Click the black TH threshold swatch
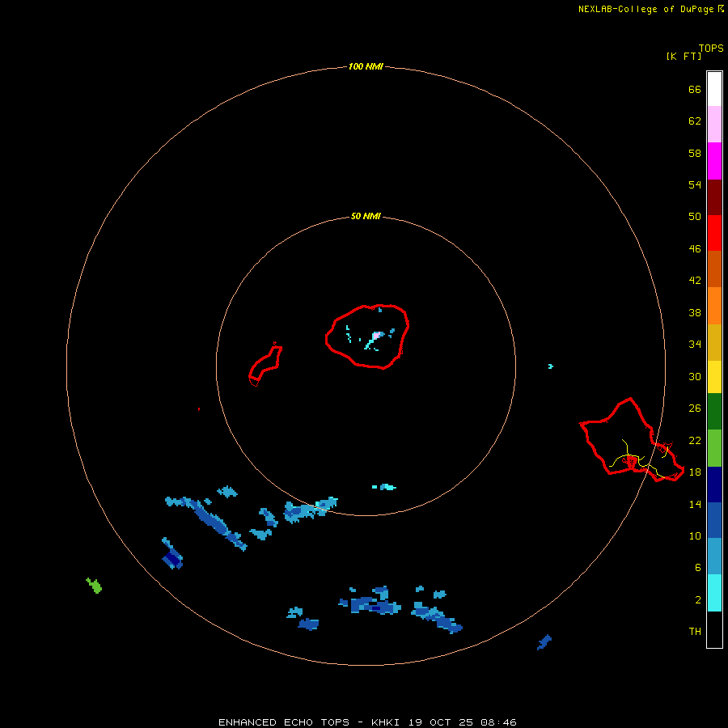The image size is (728, 728). tap(714, 629)
